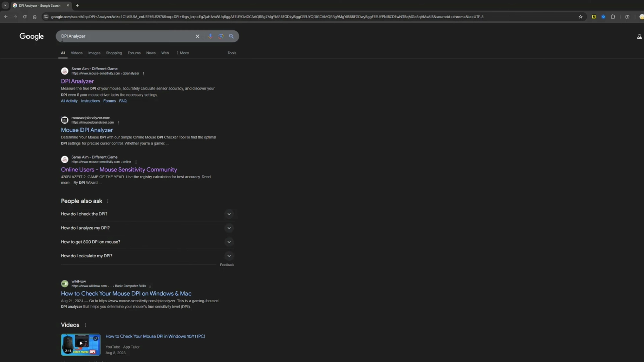The width and height of the screenshot is (644, 362).
Task: Open options dots beside Videos heading
Action: (x=85, y=325)
